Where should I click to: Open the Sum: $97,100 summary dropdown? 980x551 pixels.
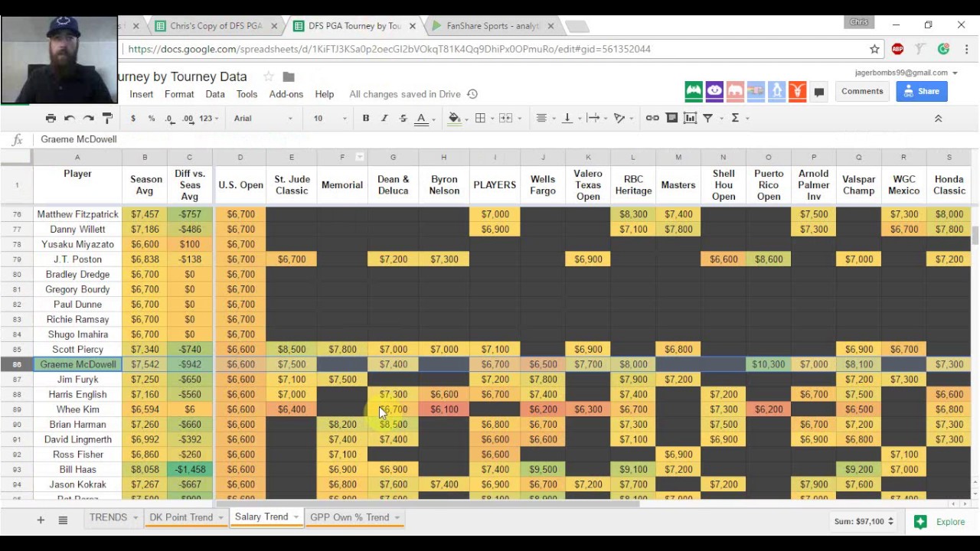[x=865, y=522]
